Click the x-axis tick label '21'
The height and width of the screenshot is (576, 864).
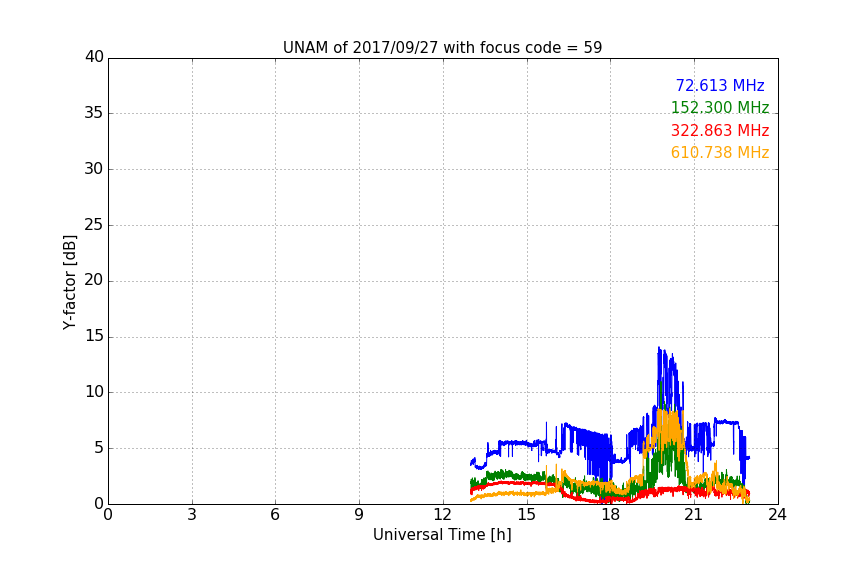694,515
